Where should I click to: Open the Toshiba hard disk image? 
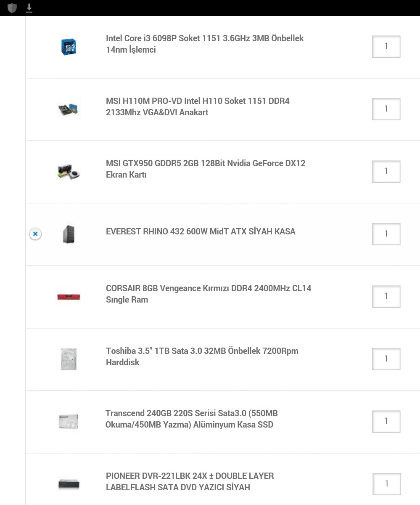tap(69, 359)
